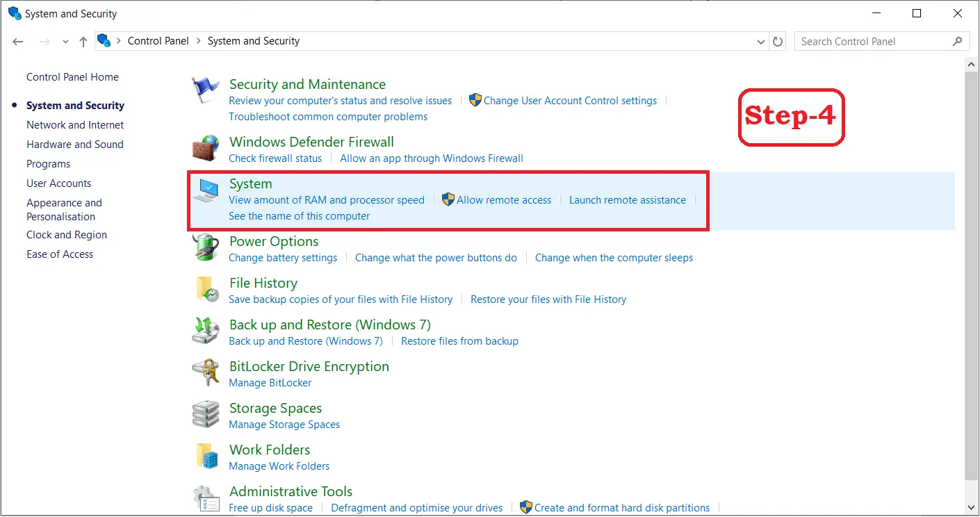
Task: Click the Back up and Restore drive icon
Action: (x=206, y=331)
